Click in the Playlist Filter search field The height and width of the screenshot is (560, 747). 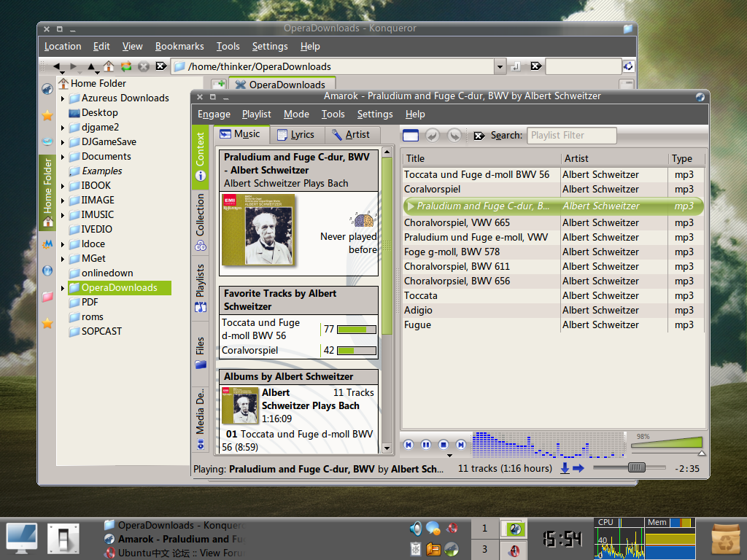coord(572,135)
